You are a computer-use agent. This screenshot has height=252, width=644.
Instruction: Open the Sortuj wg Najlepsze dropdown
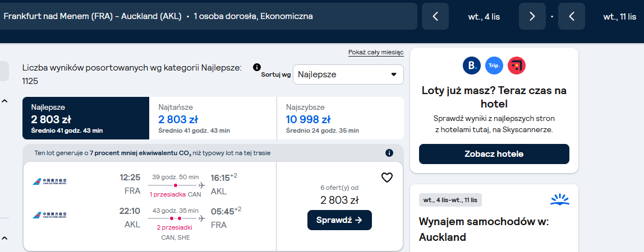pos(348,74)
